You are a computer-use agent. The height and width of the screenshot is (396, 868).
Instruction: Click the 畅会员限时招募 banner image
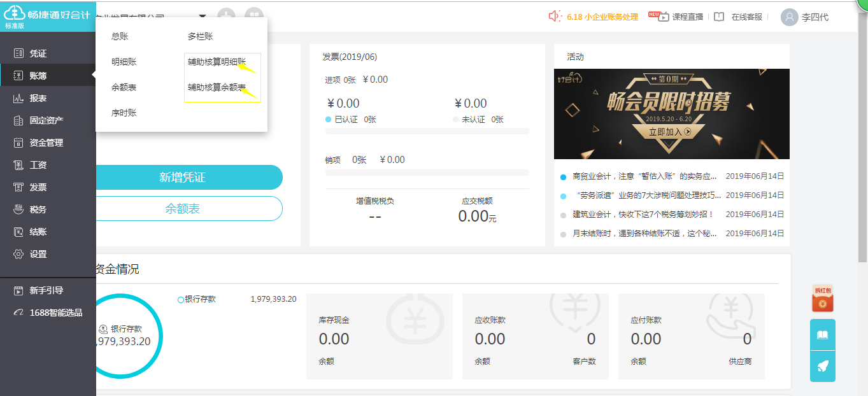tap(672, 114)
